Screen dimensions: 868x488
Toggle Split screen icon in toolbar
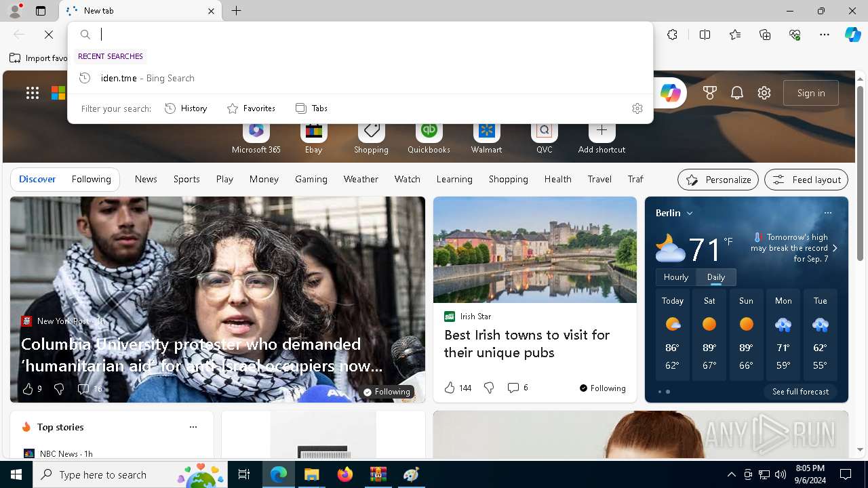pos(705,35)
